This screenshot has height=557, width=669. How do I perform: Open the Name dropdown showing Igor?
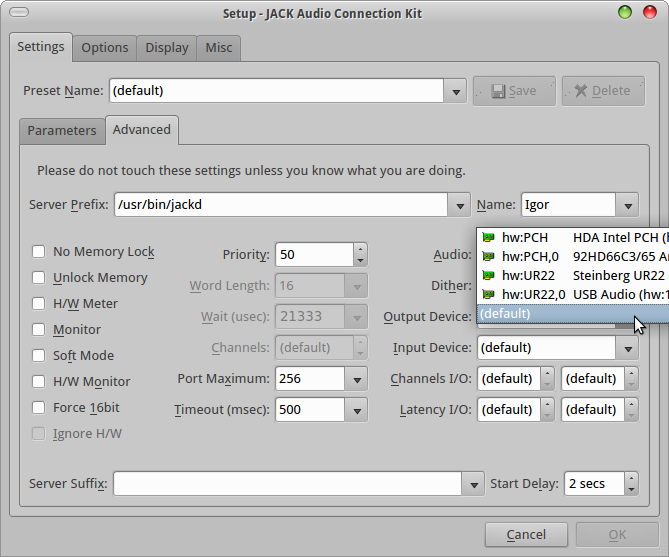coord(628,205)
